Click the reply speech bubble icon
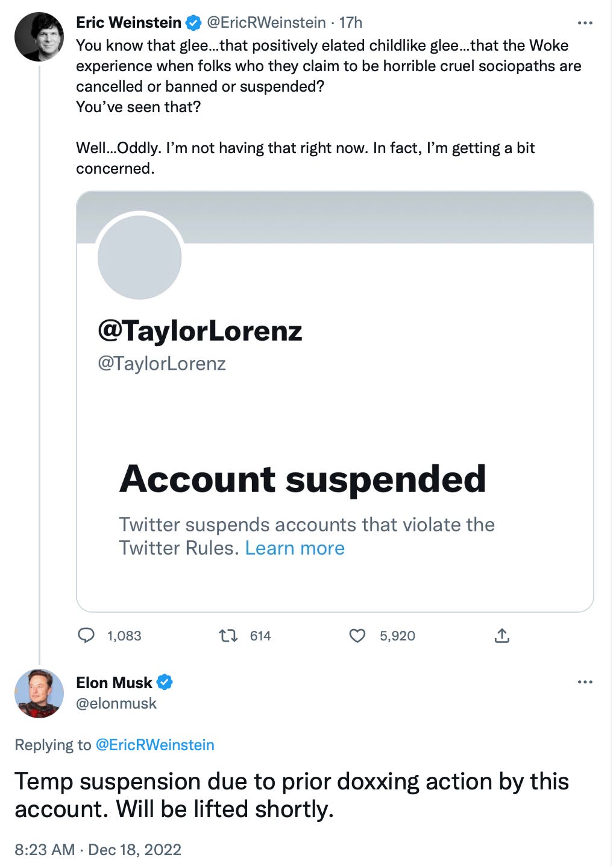616x866 pixels. click(x=87, y=635)
